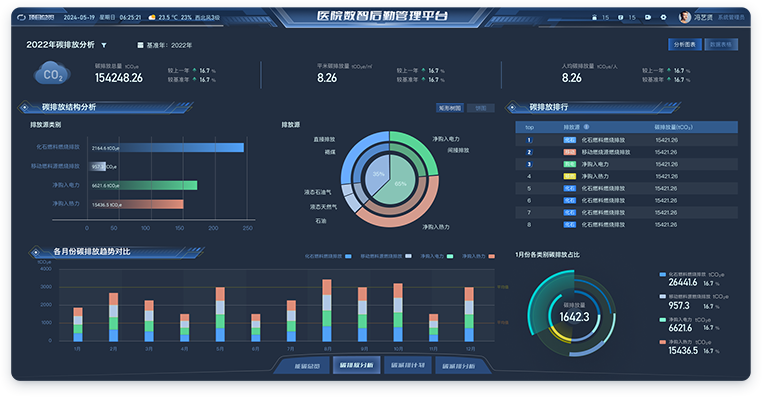Open the shield notifications icon in header
This screenshot has width=762, height=397.
[x=621, y=17]
